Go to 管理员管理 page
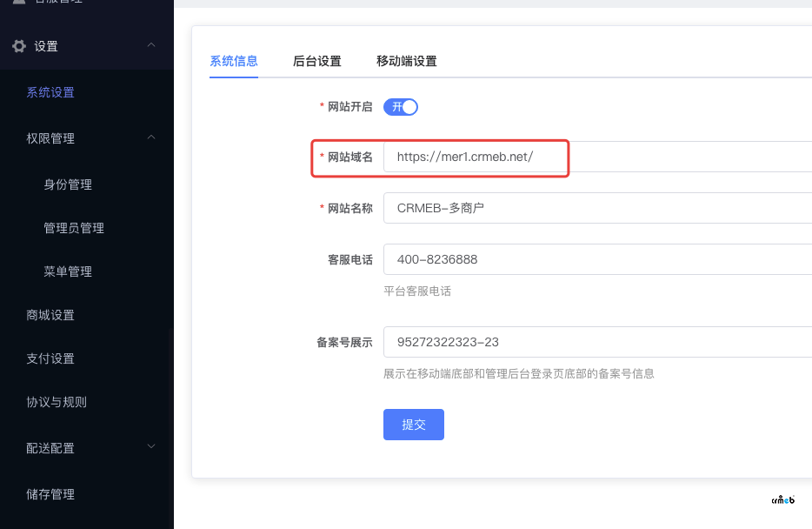Viewport: 812px width, 529px height. pyautogui.click(x=74, y=228)
